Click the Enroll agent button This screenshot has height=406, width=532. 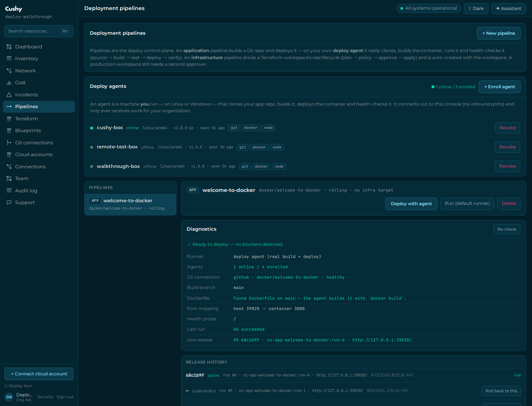[x=500, y=87]
